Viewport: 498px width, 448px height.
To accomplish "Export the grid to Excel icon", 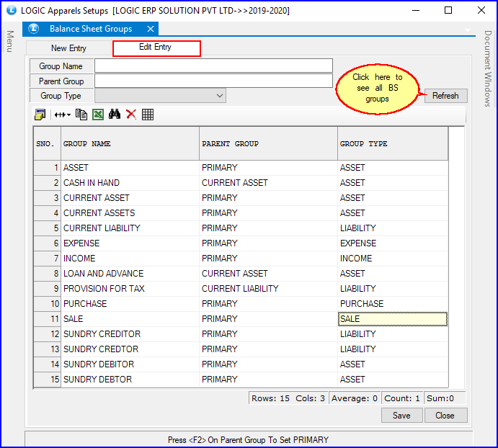I will pyautogui.click(x=98, y=115).
